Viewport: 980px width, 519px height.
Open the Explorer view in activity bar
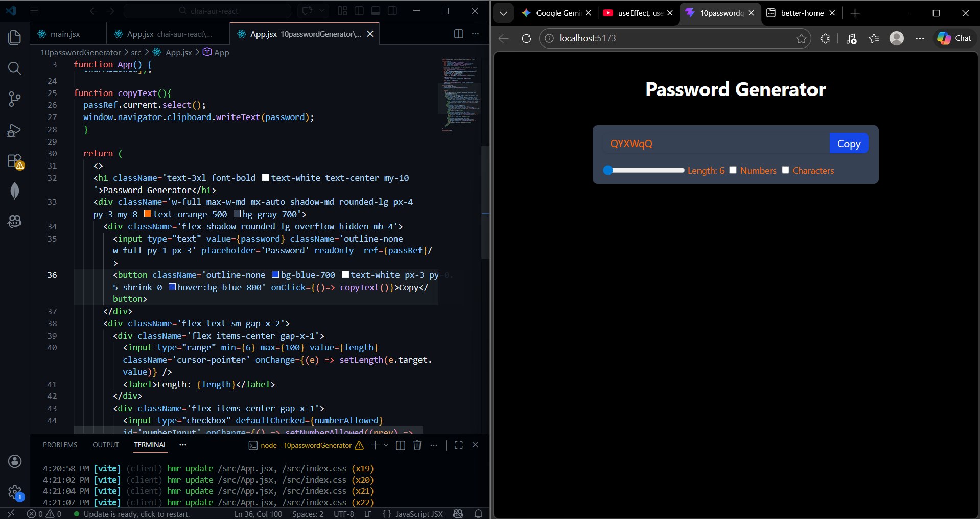(15, 38)
